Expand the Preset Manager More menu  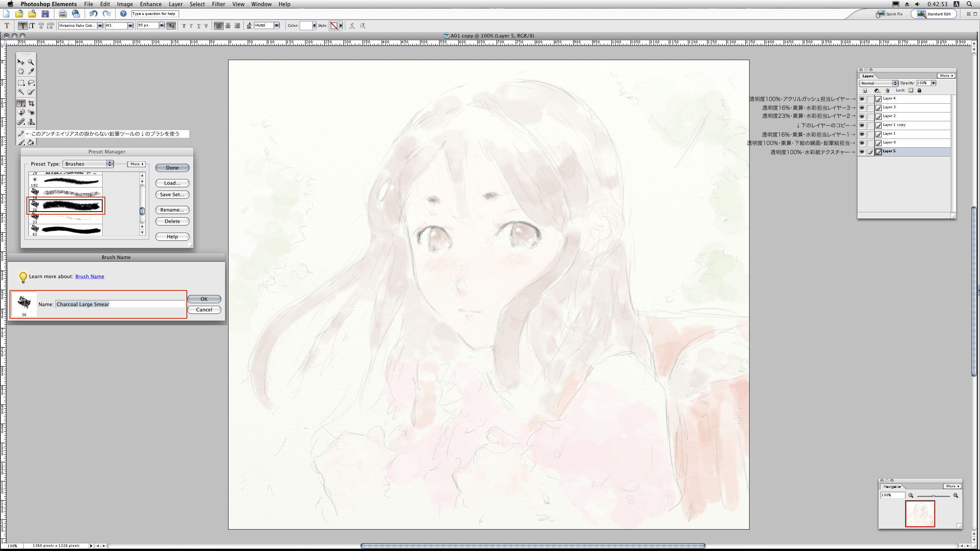137,164
